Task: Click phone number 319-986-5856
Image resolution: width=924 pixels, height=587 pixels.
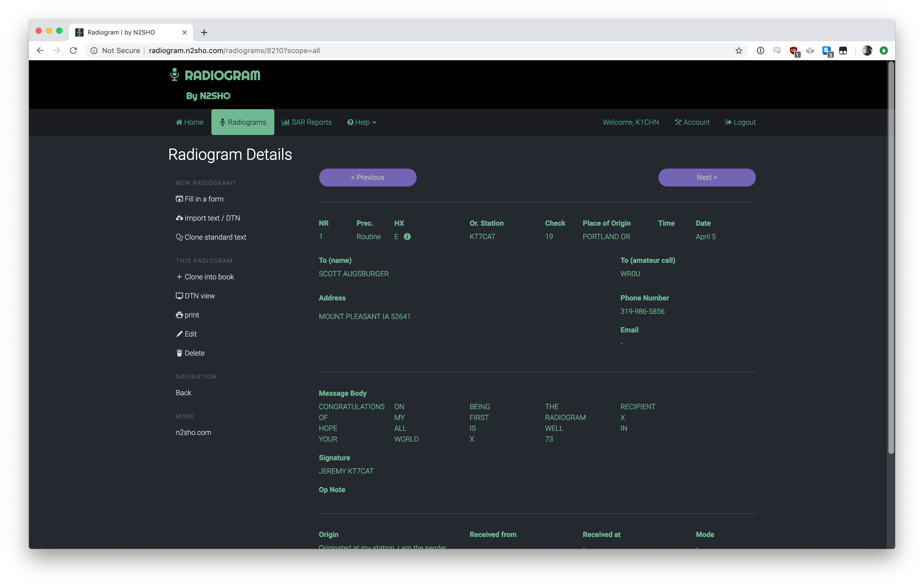Action: (642, 311)
